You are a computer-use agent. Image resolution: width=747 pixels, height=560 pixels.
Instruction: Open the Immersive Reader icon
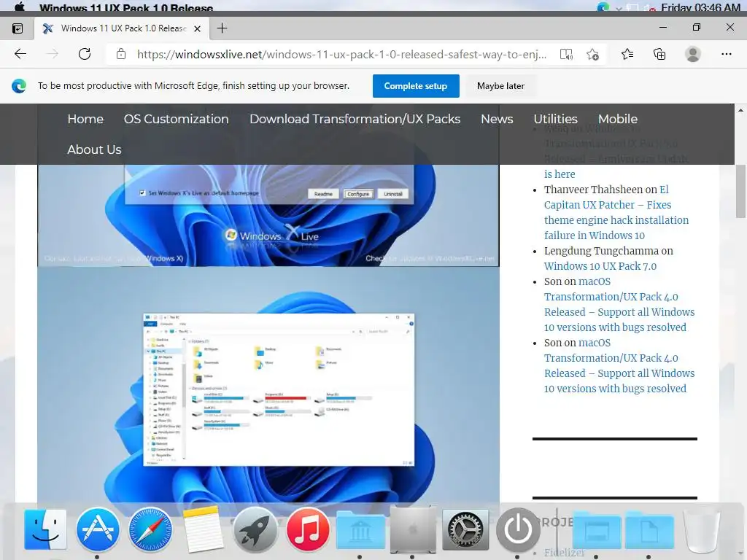coord(566,54)
